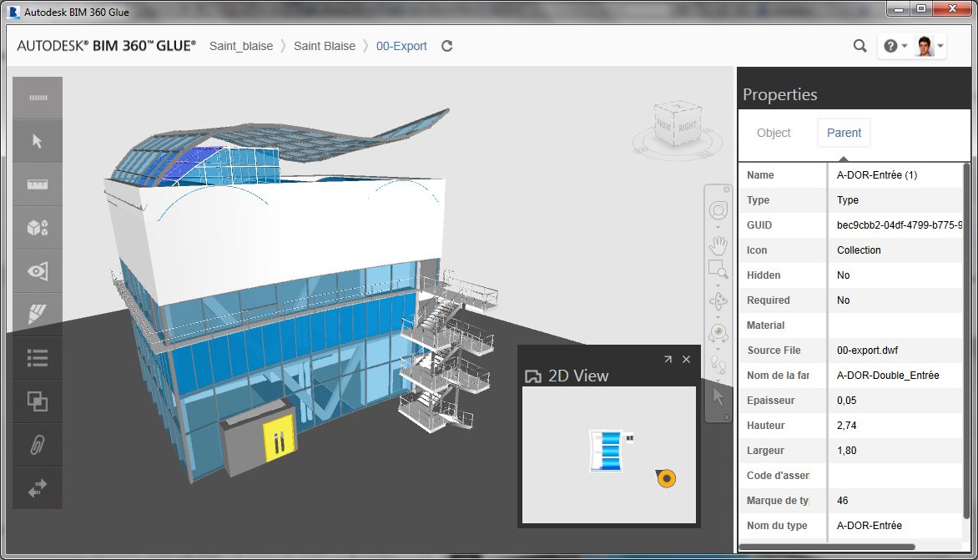The image size is (978, 560).
Task: Open the Help question mark menu
Action: tap(895, 46)
